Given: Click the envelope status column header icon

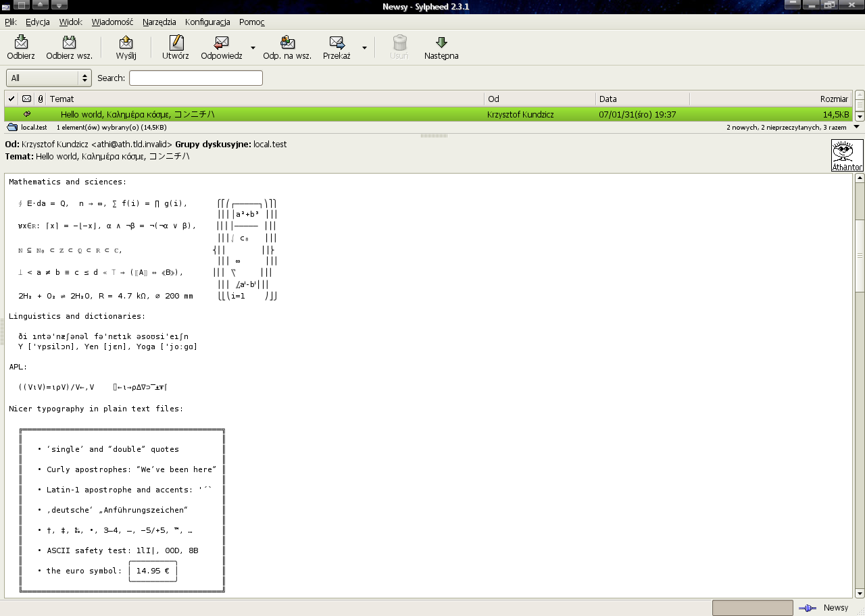Looking at the screenshot, I should pyautogui.click(x=26, y=99).
